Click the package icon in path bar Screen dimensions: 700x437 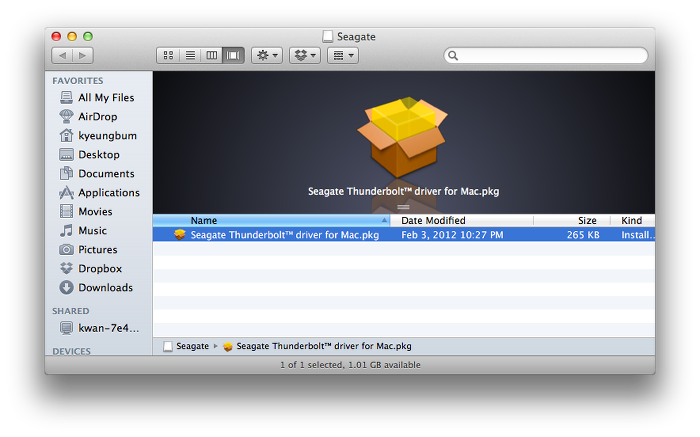click(228, 346)
